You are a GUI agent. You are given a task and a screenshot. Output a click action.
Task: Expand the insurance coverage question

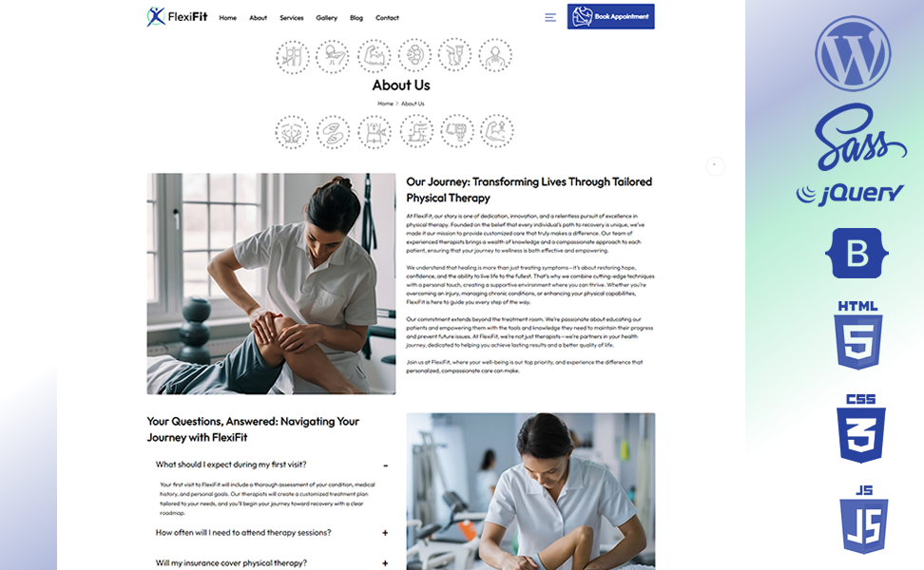click(385, 563)
